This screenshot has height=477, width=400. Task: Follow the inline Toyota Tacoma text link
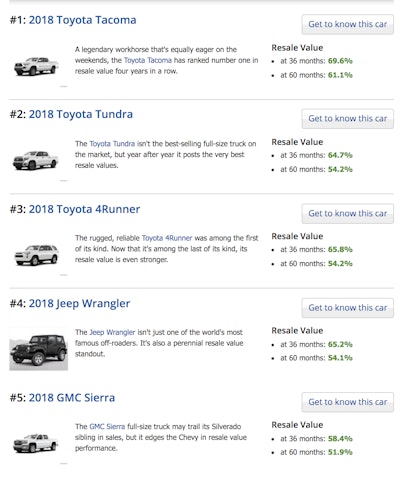148,60
